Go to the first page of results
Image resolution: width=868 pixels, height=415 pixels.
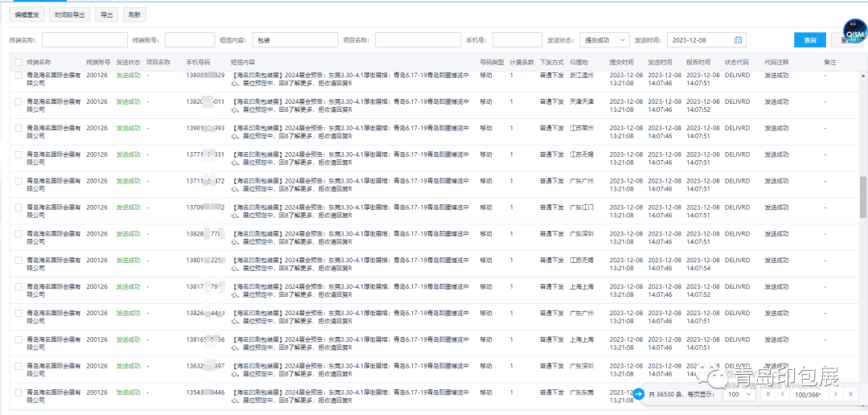(768, 394)
